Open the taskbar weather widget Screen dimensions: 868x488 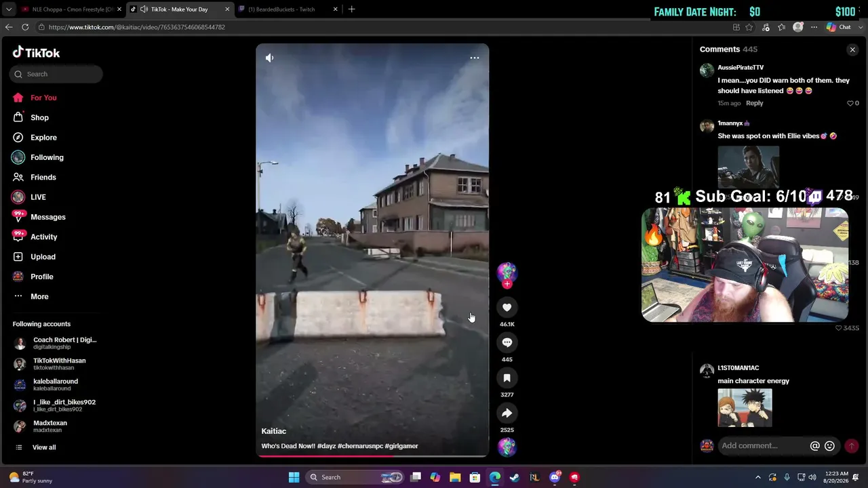[30, 477]
